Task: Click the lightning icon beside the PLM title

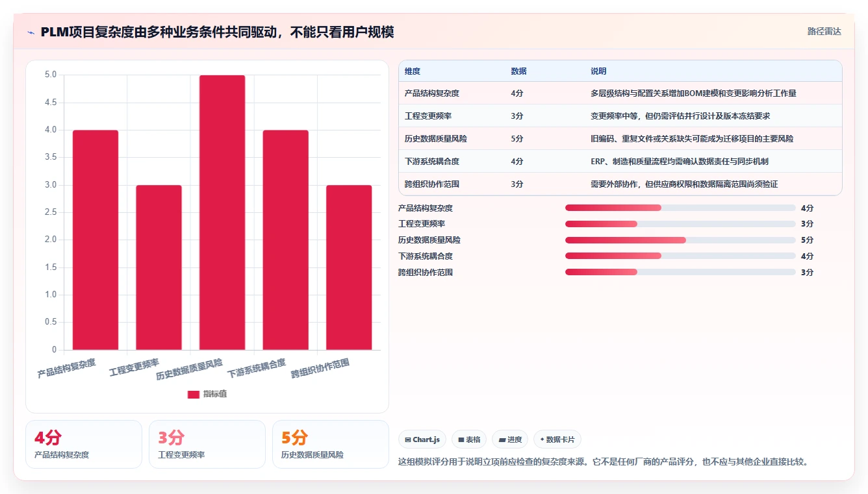Action: 31,32
